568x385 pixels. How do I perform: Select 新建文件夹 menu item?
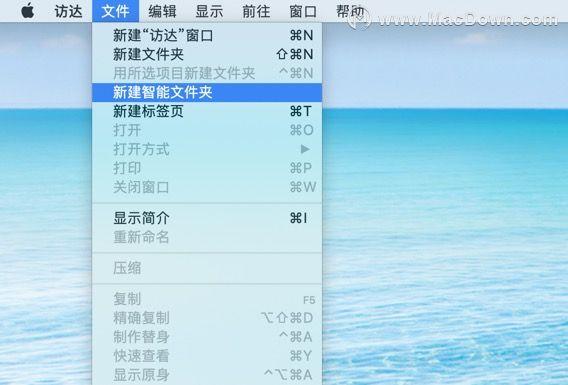click(x=207, y=54)
